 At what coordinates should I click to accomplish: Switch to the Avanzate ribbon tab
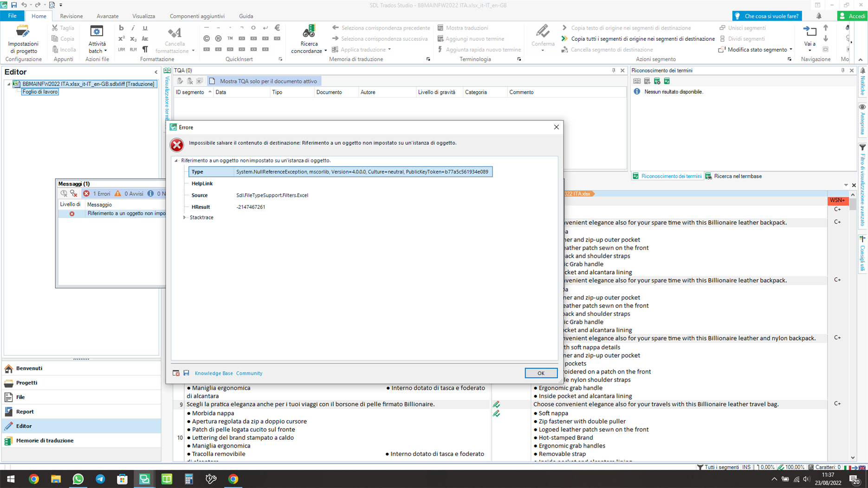[107, 16]
